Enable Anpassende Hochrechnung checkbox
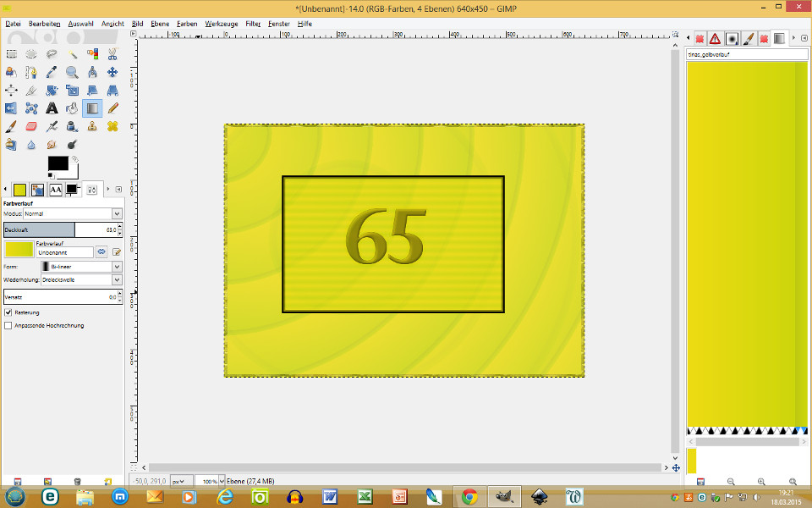The width and height of the screenshot is (812, 508). [x=8, y=325]
